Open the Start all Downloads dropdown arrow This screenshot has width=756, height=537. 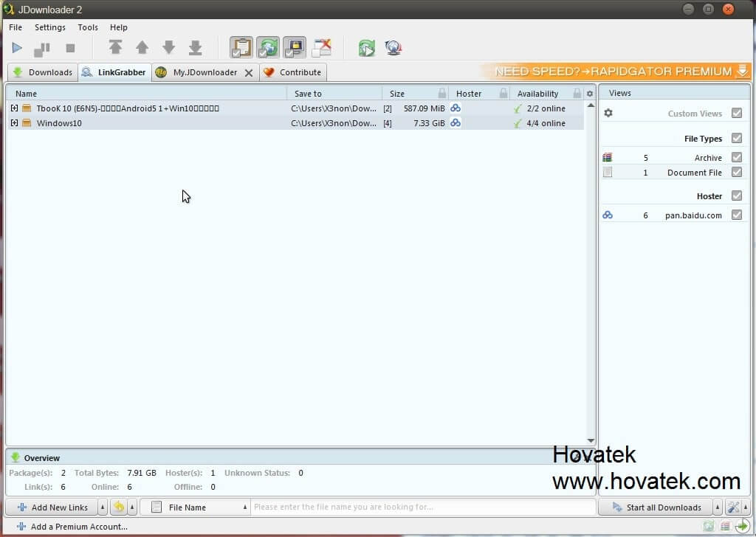coord(716,507)
